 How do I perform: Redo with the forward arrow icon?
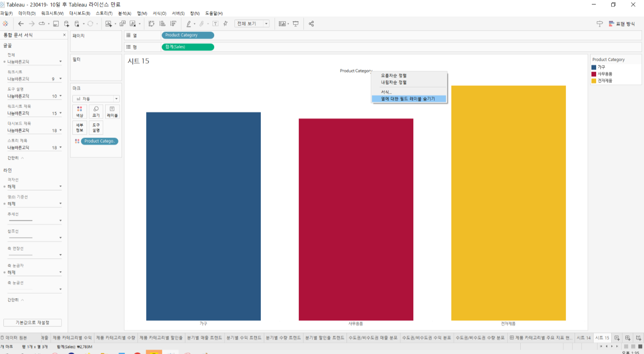click(x=31, y=24)
